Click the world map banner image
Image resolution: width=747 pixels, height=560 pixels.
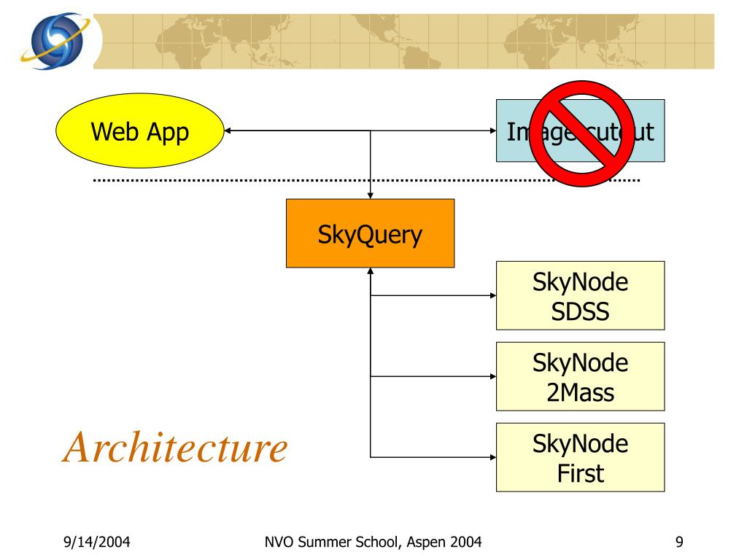pos(403,42)
